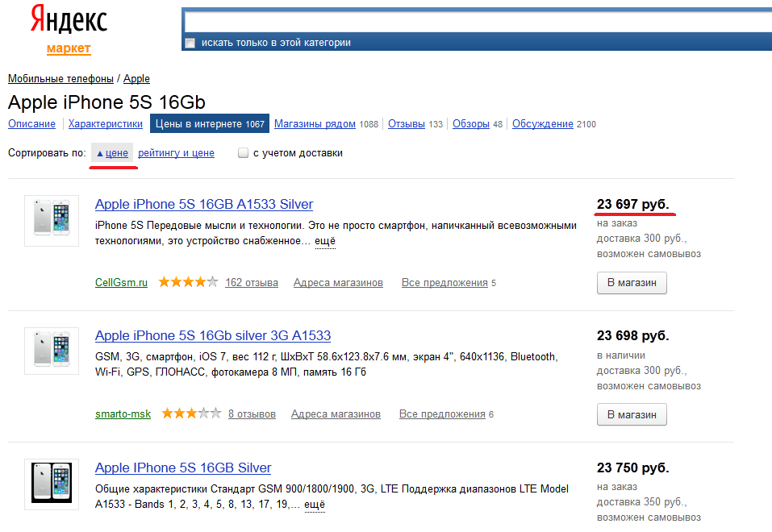Viewport: 772px width, 532px height.
Task: Open the orange маркет logo link
Action: click(69, 48)
